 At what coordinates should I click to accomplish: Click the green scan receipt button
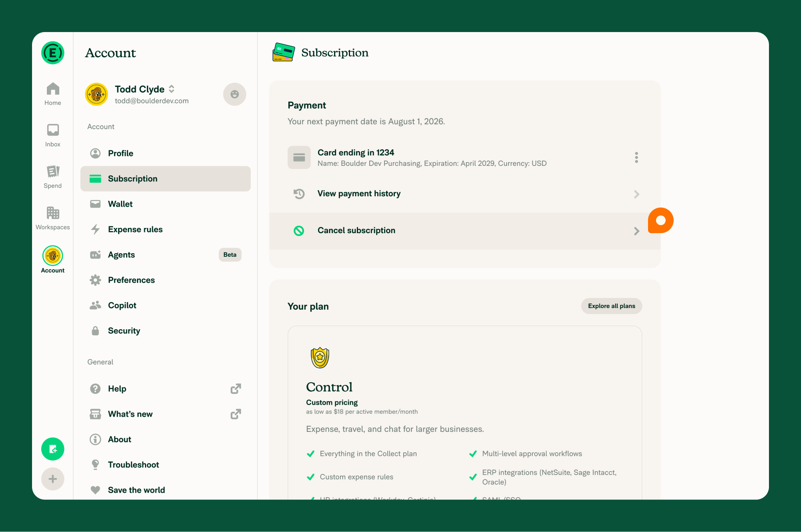(x=52, y=449)
